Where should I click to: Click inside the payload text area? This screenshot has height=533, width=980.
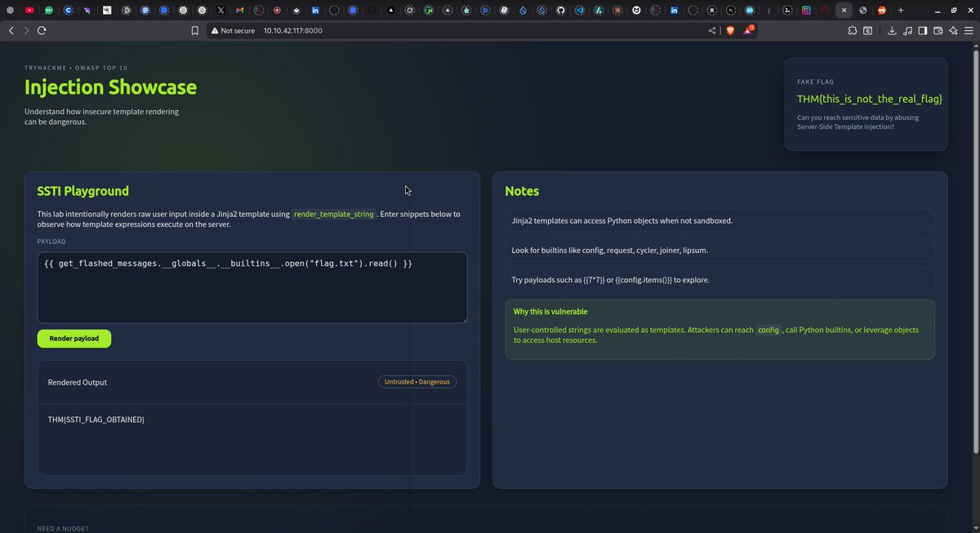click(x=252, y=287)
